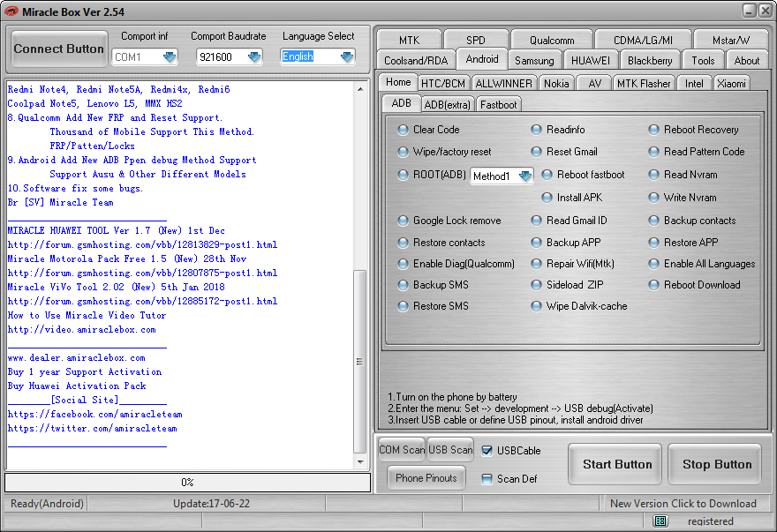Click the USB Scan button
Image resolution: width=777 pixels, height=532 pixels.
tap(450, 450)
